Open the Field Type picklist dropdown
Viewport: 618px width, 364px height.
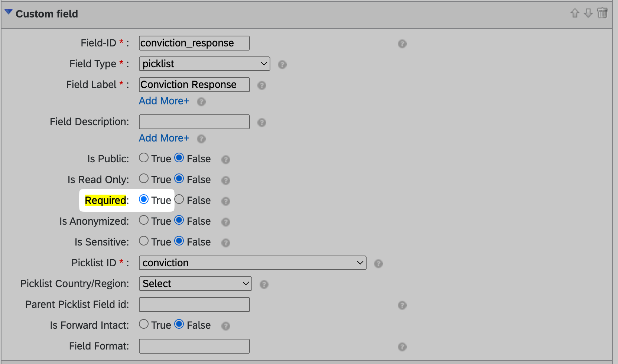click(204, 64)
